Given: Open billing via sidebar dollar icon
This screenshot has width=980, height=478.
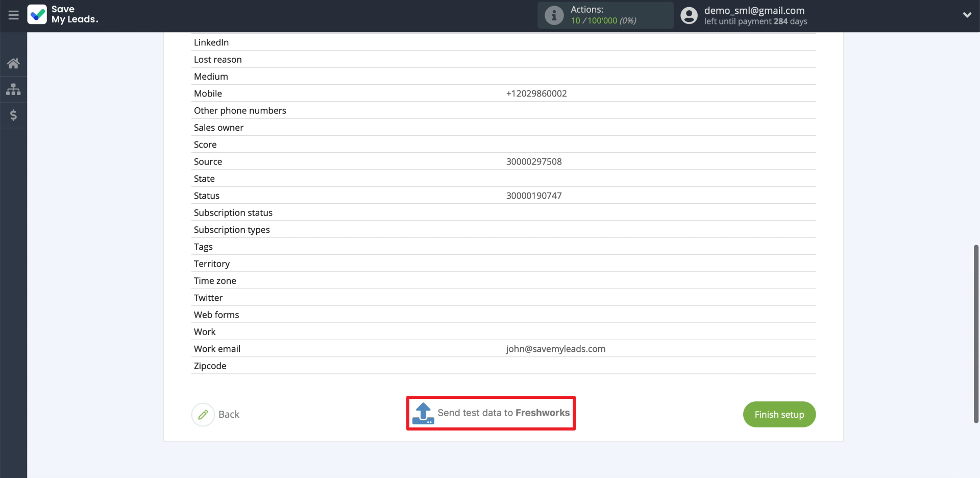Looking at the screenshot, I should click(13, 115).
